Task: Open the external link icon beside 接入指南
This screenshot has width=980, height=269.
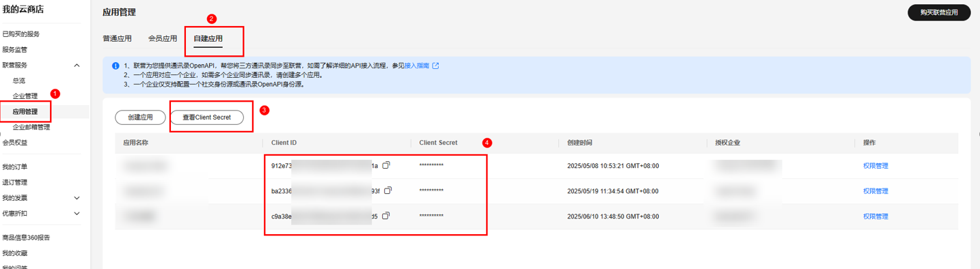Action: point(435,66)
